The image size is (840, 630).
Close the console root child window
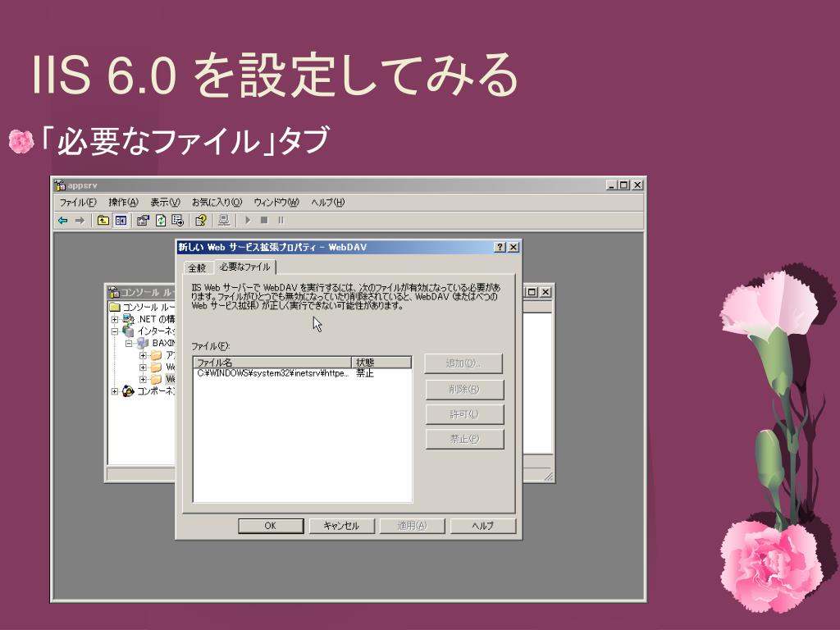(x=545, y=292)
